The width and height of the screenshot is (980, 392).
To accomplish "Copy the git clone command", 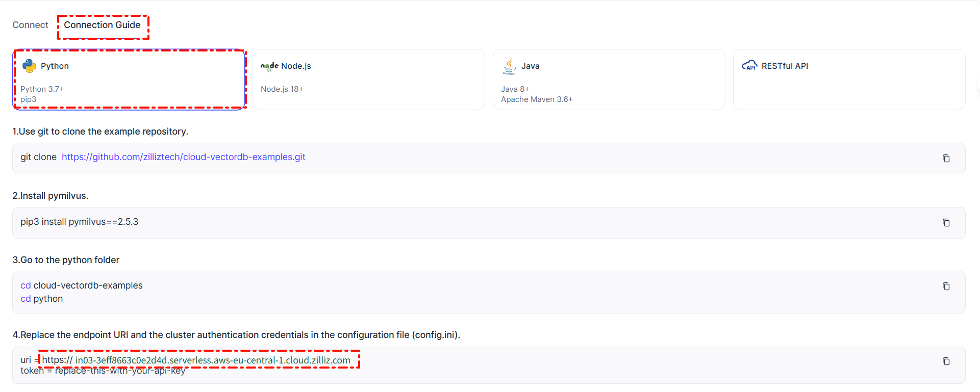I will click(x=946, y=159).
